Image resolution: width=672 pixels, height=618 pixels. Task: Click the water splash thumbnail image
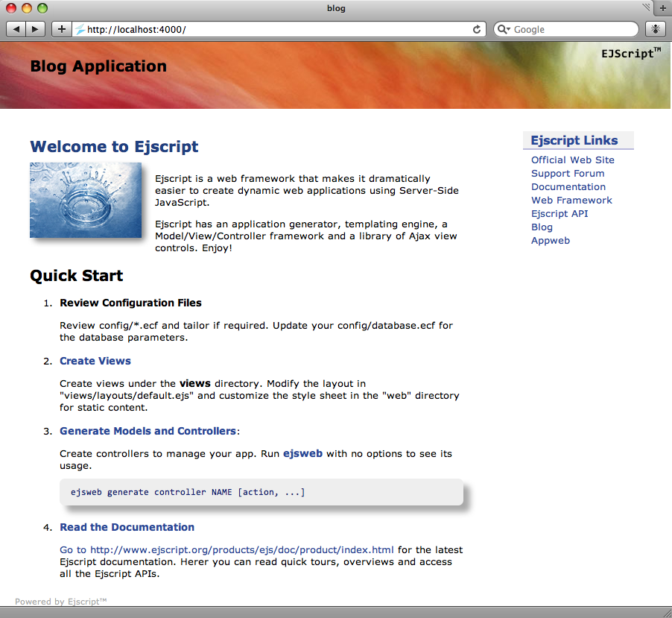click(86, 200)
